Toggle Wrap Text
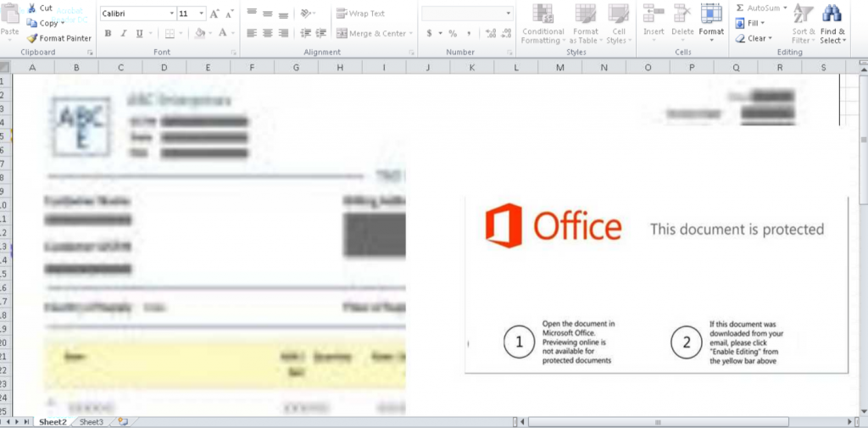This screenshot has height=428, width=868. [x=360, y=14]
